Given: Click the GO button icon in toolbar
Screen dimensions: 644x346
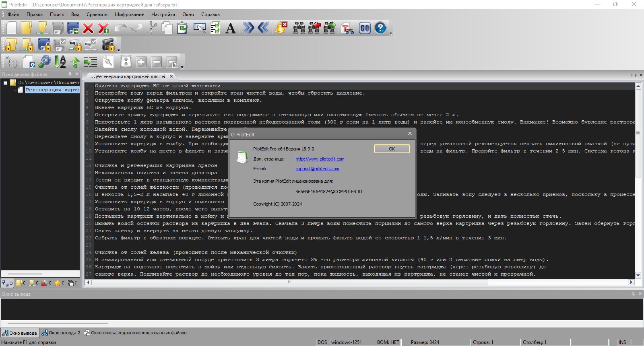Looking at the screenshot, I should tap(365, 28).
